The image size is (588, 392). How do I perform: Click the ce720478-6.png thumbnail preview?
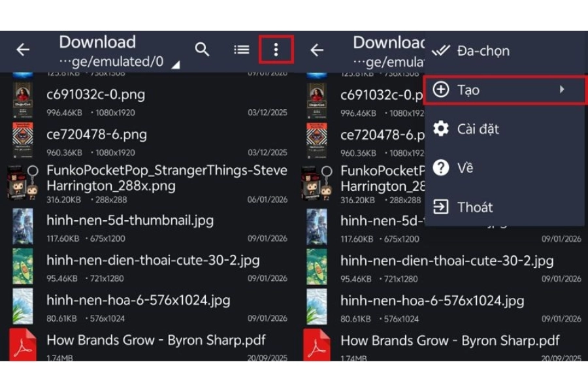coord(23,139)
